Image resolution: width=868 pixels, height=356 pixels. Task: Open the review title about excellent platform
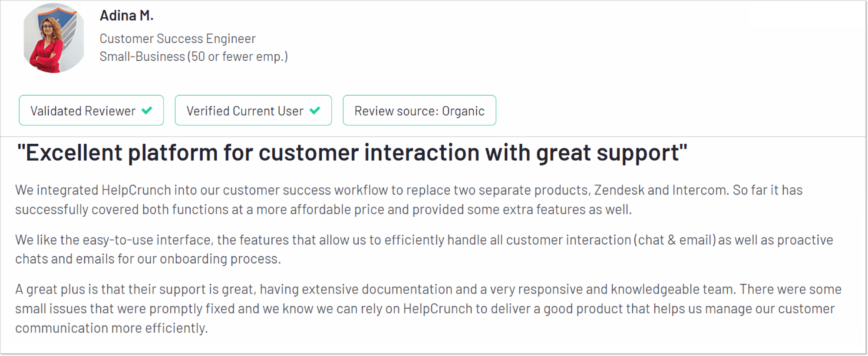(x=352, y=153)
